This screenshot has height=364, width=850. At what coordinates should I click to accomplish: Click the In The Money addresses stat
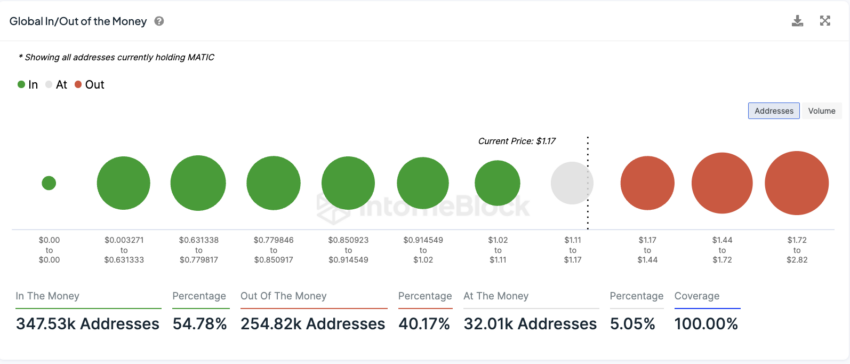[x=88, y=324]
